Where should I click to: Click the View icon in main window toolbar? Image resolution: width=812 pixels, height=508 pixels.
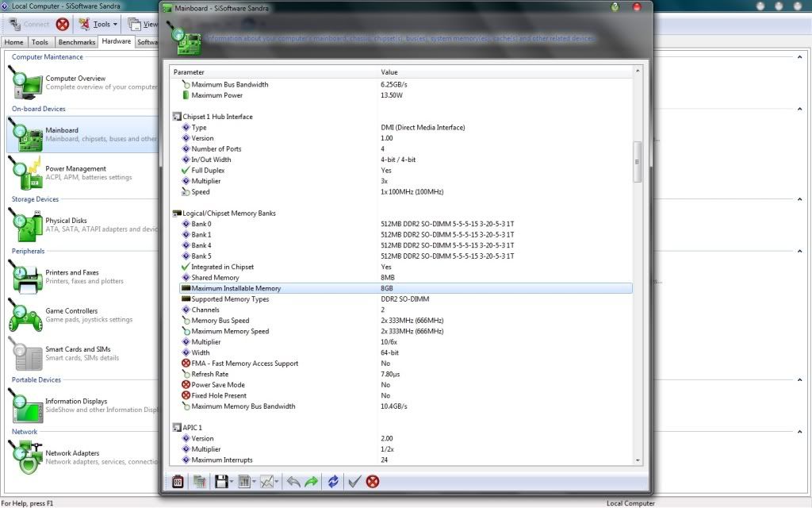pyautogui.click(x=135, y=24)
